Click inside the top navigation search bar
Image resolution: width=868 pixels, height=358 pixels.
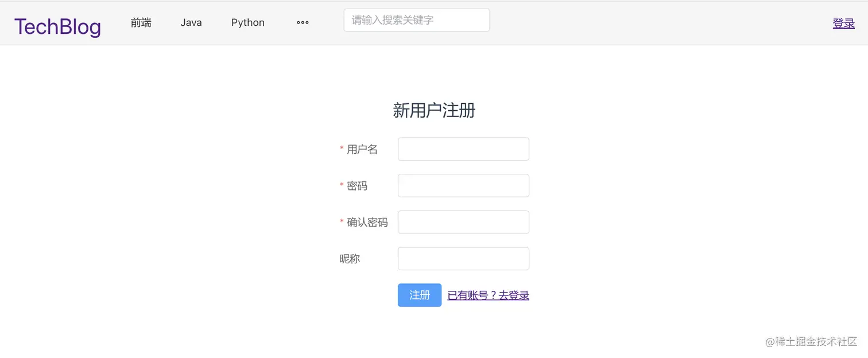[416, 20]
